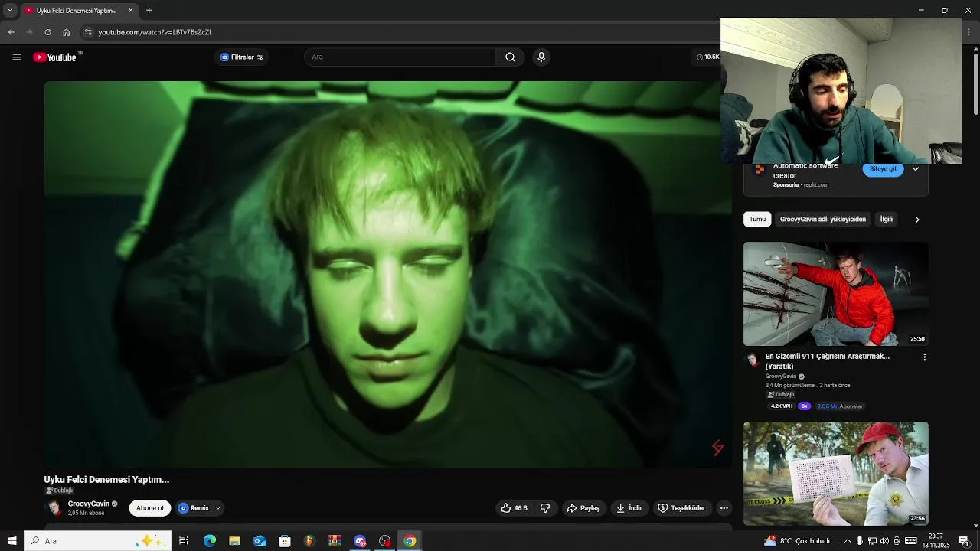Open WinRAR from the taskbar

(x=335, y=541)
